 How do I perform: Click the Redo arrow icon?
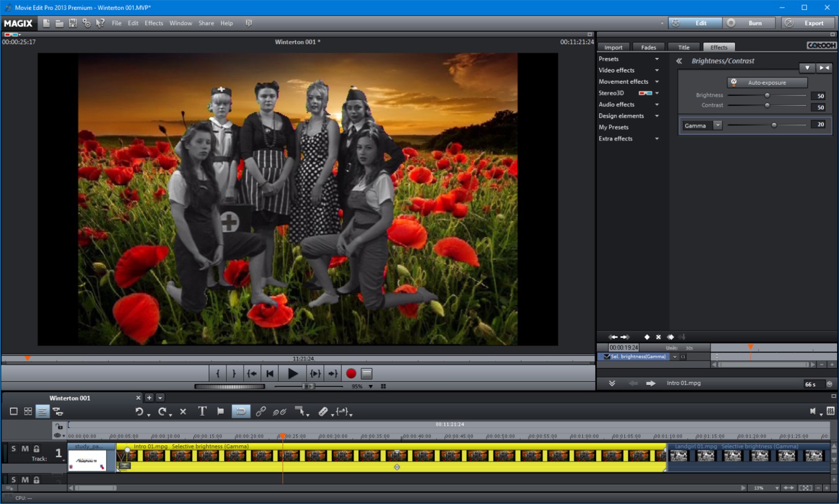162,412
